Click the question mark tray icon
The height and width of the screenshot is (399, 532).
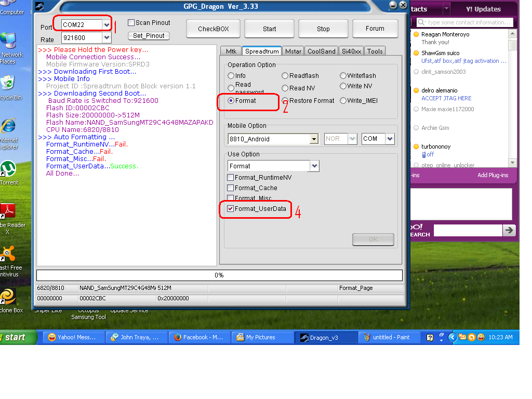[430, 337]
